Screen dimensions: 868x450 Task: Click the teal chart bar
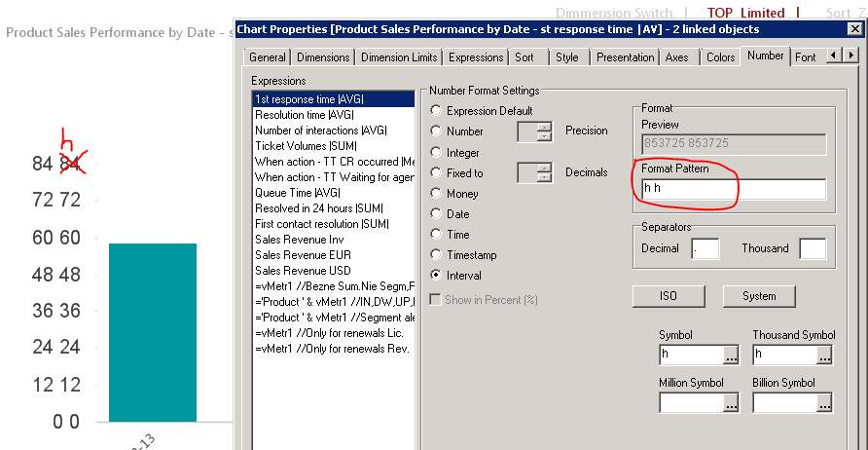153,332
